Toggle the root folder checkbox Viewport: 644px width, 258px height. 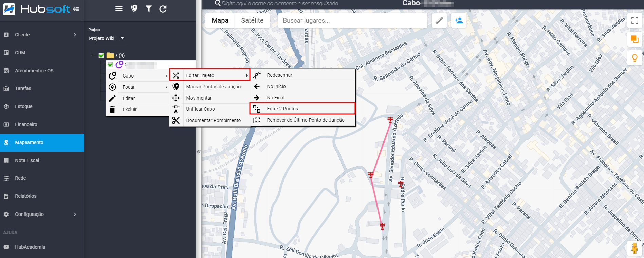click(101, 55)
